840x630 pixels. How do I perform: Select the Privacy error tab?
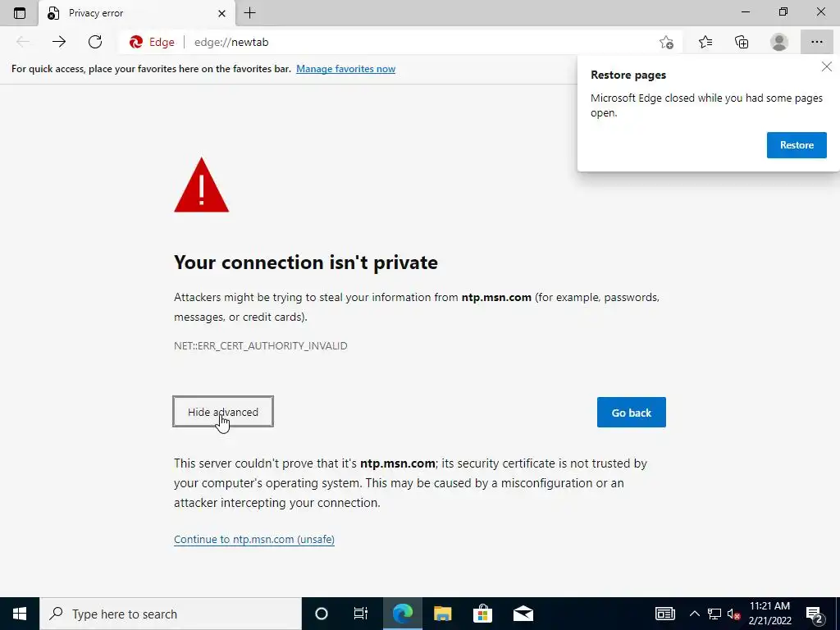(137, 13)
